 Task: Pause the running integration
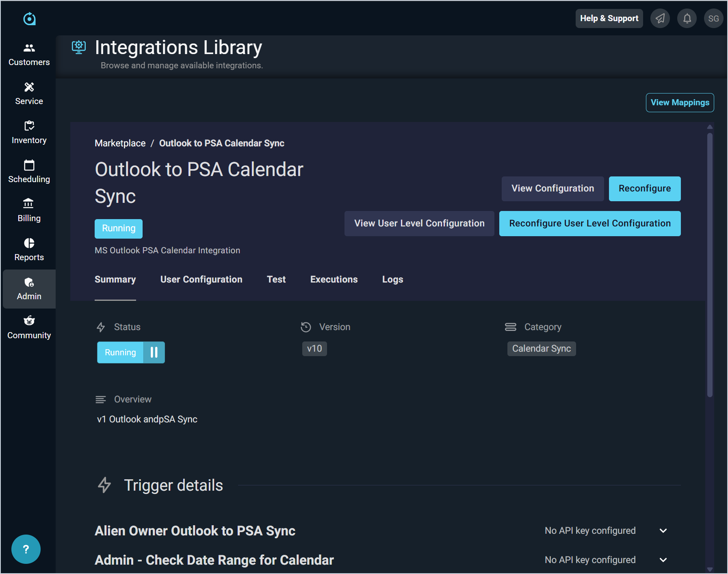154,352
